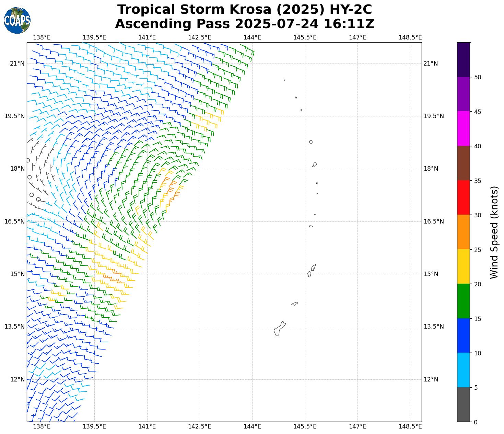The height and width of the screenshot is (434, 504).
Task: Click the COAPS globe logo
Action: [x=17, y=20]
